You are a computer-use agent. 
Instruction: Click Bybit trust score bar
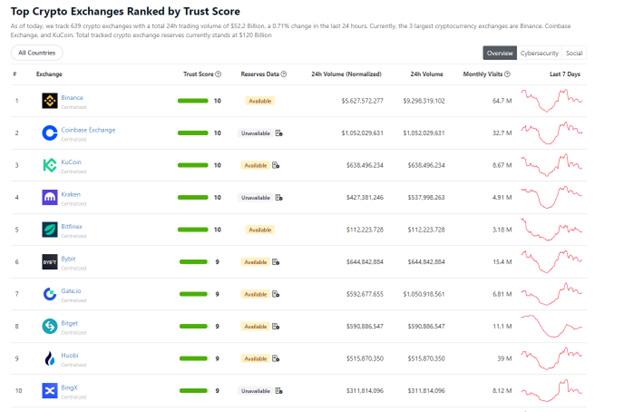click(193, 262)
